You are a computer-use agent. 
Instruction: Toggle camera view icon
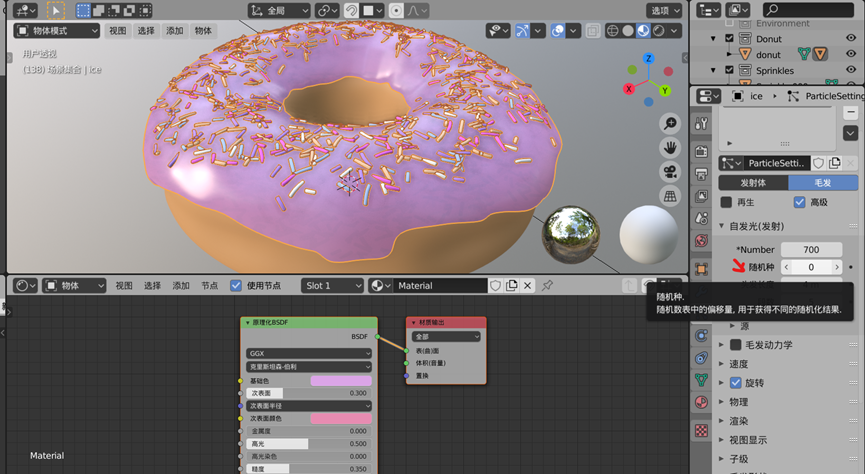(670, 172)
